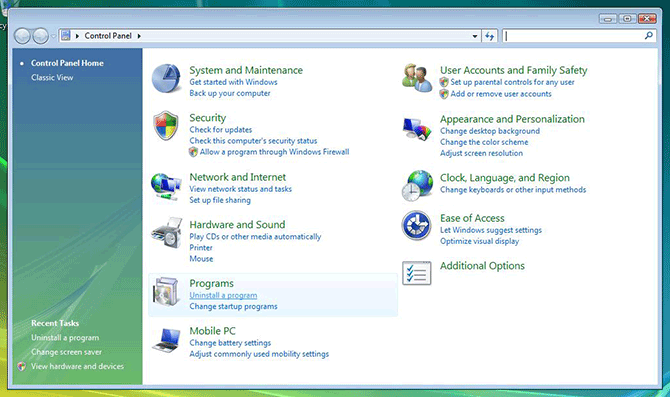Open Hardware and Sound heading
The height and width of the screenshot is (397, 670).
coord(237,224)
